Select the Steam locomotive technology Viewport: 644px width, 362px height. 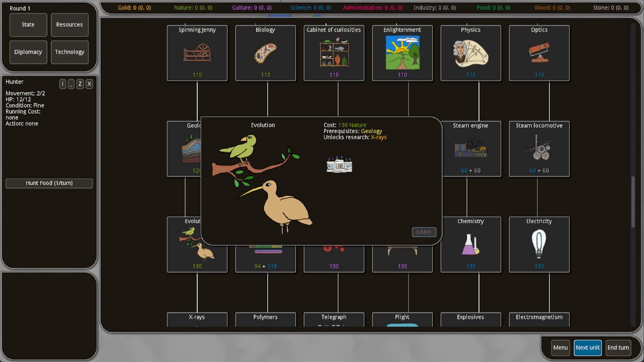pyautogui.click(x=539, y=149)
